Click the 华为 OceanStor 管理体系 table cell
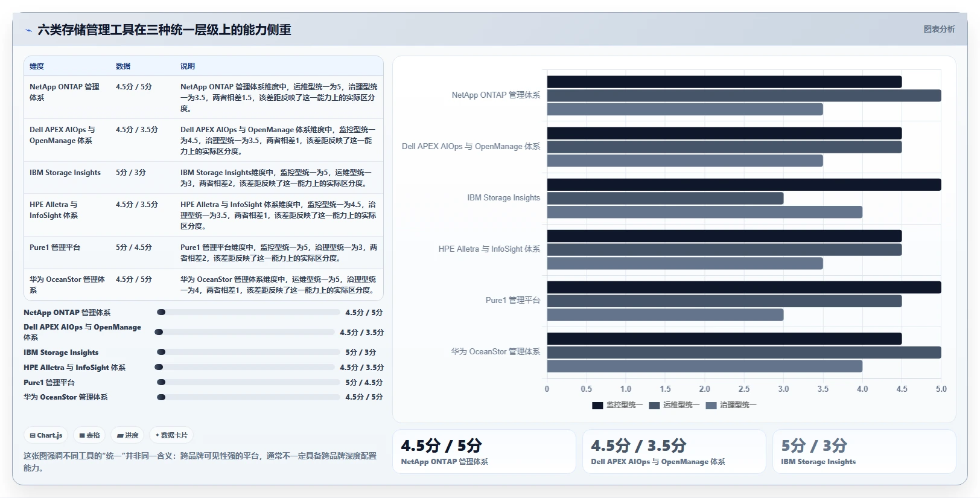This screenshot has height=498, width=980. coord(67,285)
